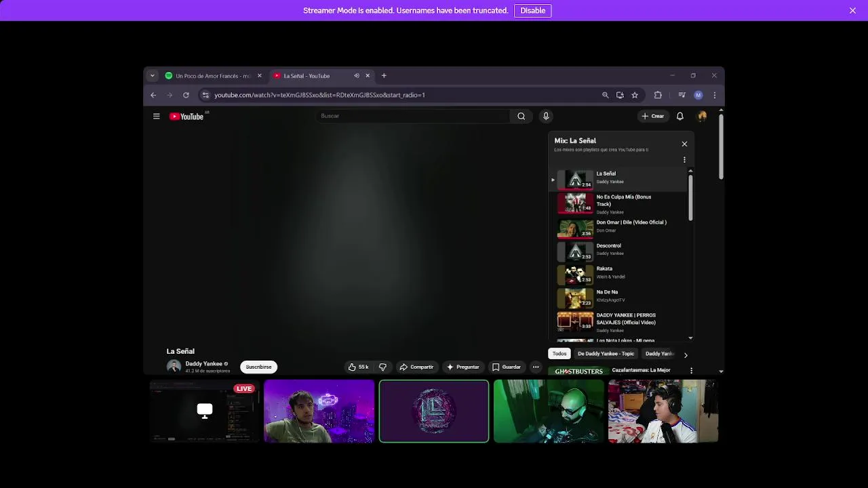
Task: Bookmark this page with the star icon
Action: tap(635, 95)
